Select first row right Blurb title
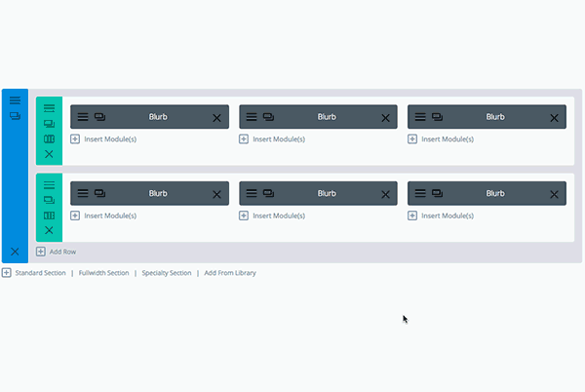Viewport: 585px width, 392px height. point(495,117)
